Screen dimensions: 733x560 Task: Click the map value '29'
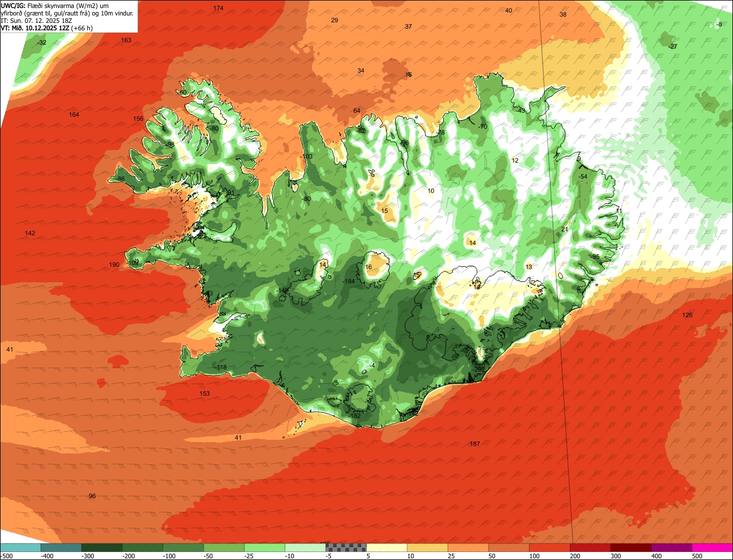tap(334, 20)
